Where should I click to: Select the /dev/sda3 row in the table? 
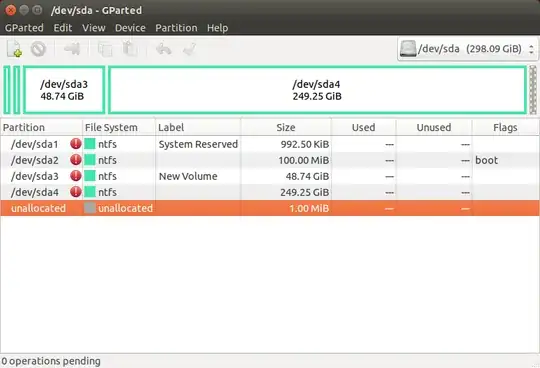[270, 176]
